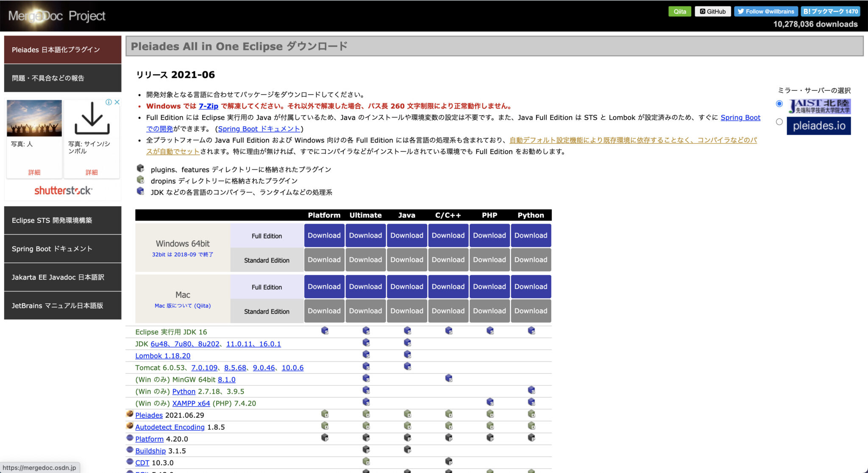
Task: Download Mac Standard Edition Ultimate
Action: click(x=365, y=311)
